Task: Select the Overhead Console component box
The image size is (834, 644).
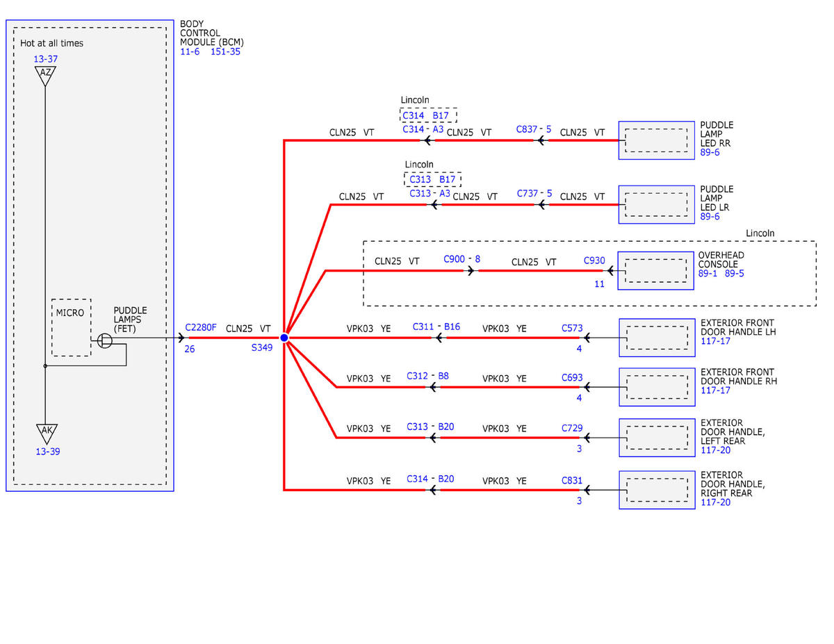Action: pyautogui.click(x=656, y=270)
